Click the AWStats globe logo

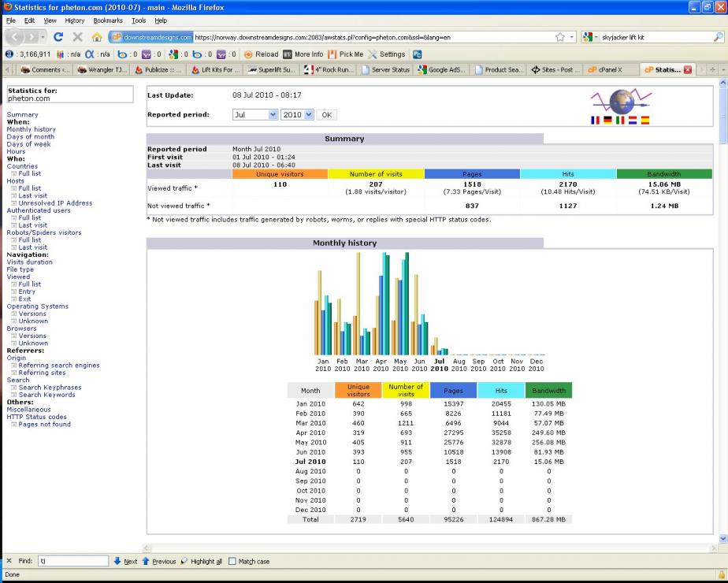click(x=620, y=101)
